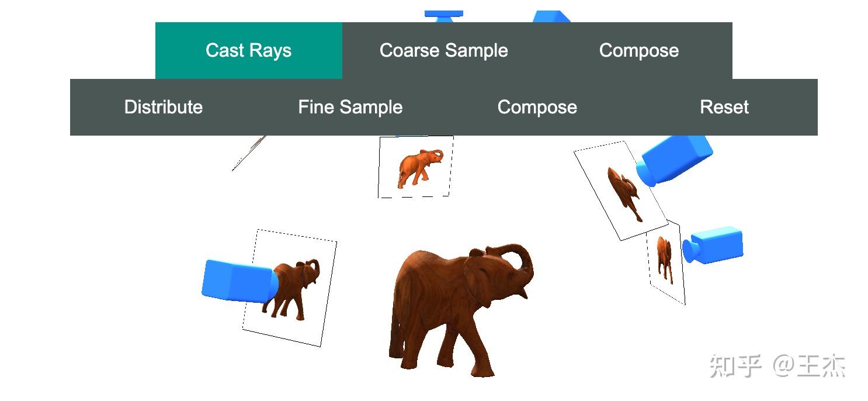Reset the NeRF visualization

click(x=724, y=107)
